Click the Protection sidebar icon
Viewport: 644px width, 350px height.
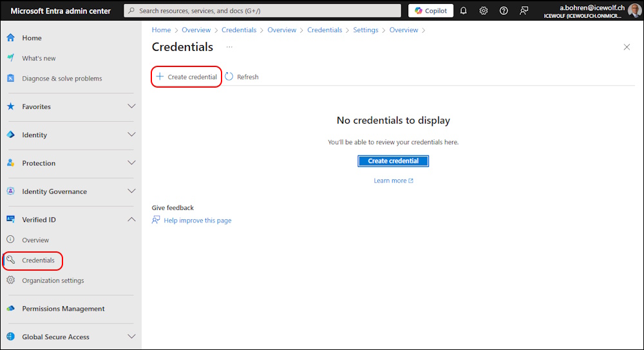pos(11,163)
